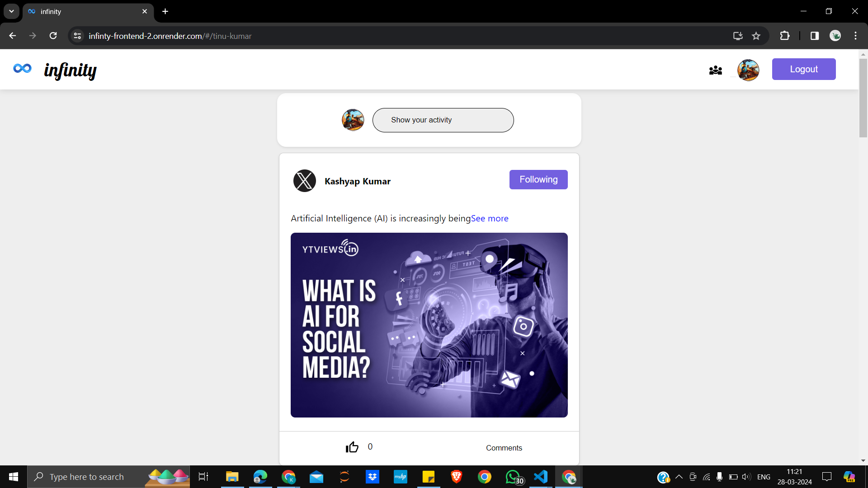Like the post with thumbs-up icon
Viewport: 868px width, 488px height.
[352, 447]
